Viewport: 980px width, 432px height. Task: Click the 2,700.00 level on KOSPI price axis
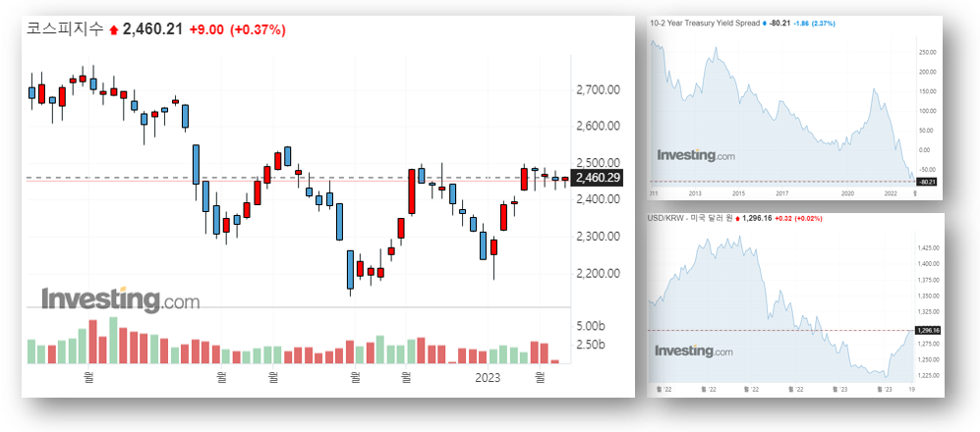pyautogui.click(x=597, y=90)
